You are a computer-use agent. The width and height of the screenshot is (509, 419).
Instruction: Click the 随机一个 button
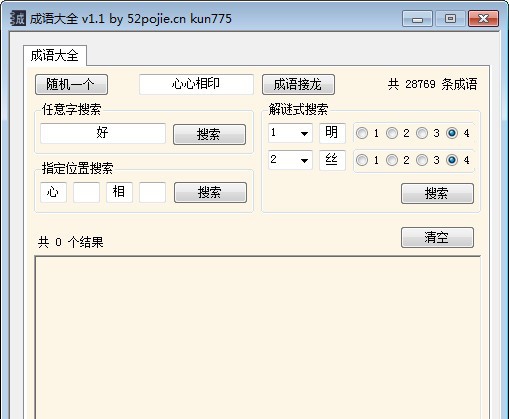71,84
